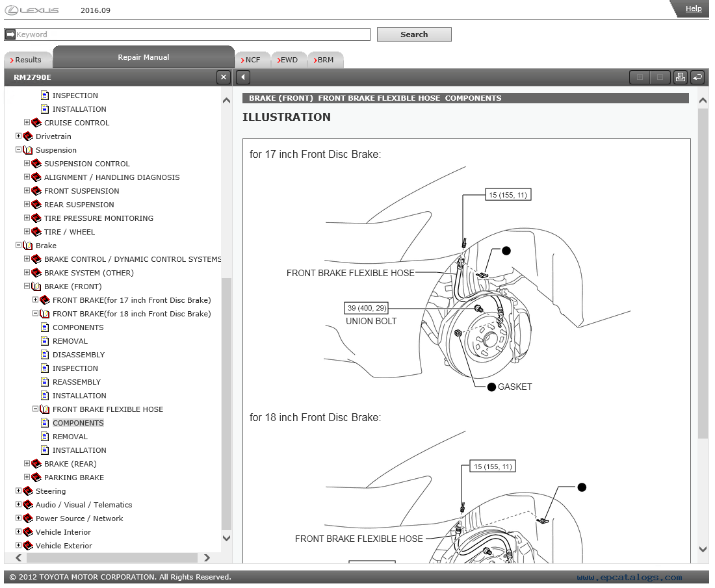Click the back arrow in content toolbar
715x588 pixels.
(243, 77)
